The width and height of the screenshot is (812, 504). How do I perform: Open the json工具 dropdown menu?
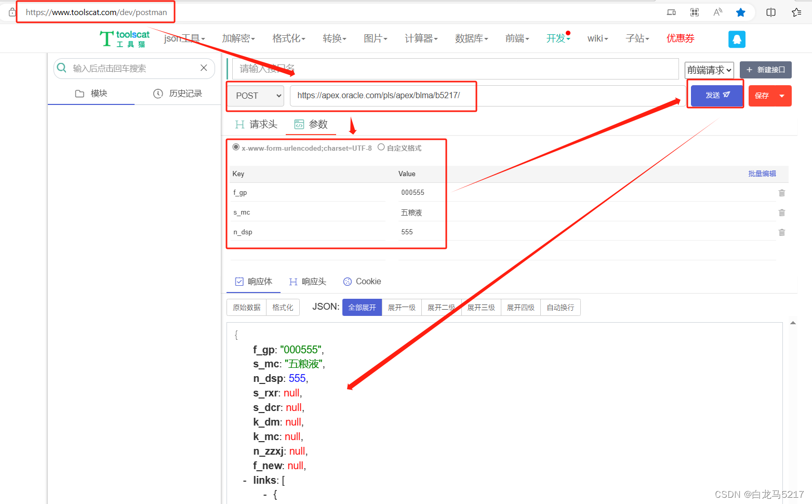184,38
